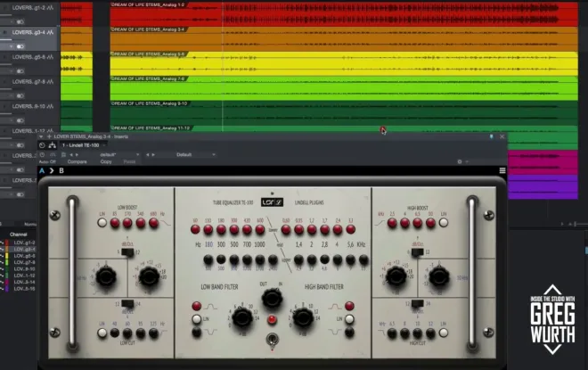Toggle Low Band Filter LIN white button
The width and height of the screenshot is (588, 370).
[x=197, y=319]
